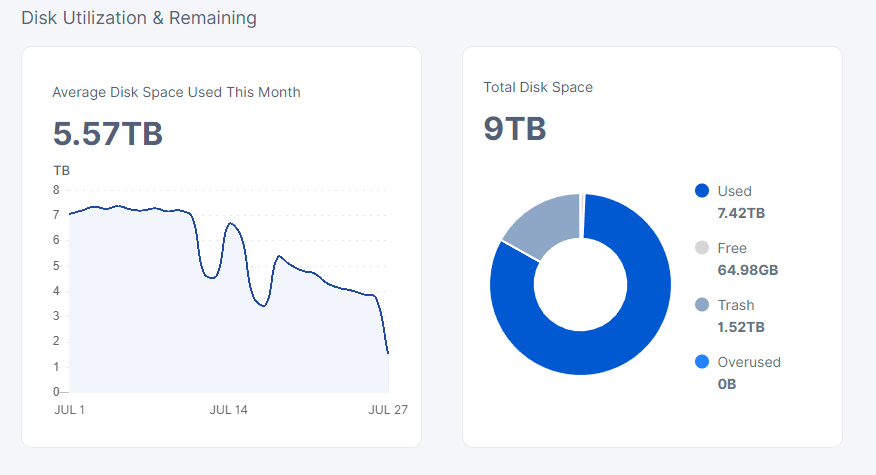Click the 64.98GB free value

pos(747,270)
